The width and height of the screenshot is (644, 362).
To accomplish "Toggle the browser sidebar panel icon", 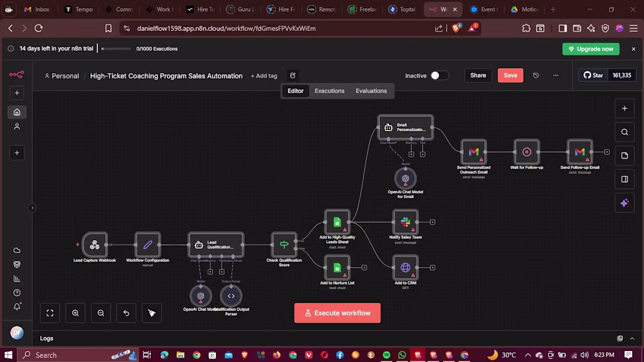I will (x=562, y=28).
